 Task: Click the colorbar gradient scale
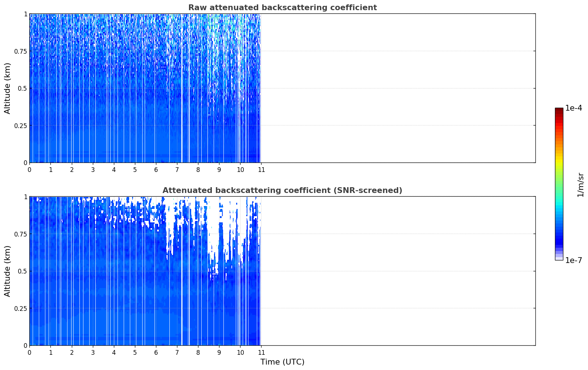tap(559, 184)
